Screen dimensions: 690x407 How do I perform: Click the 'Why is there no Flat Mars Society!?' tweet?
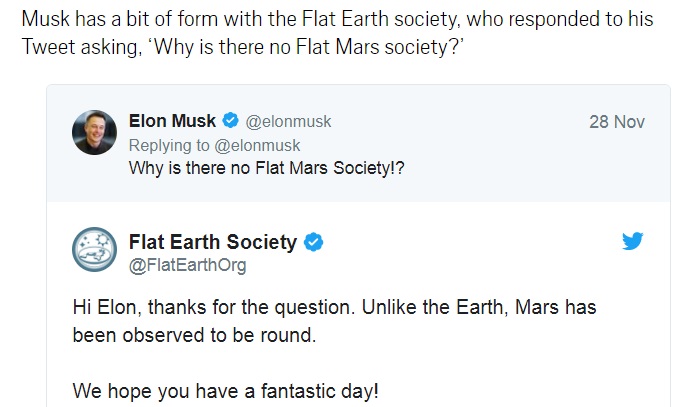(x=266, y=168)
